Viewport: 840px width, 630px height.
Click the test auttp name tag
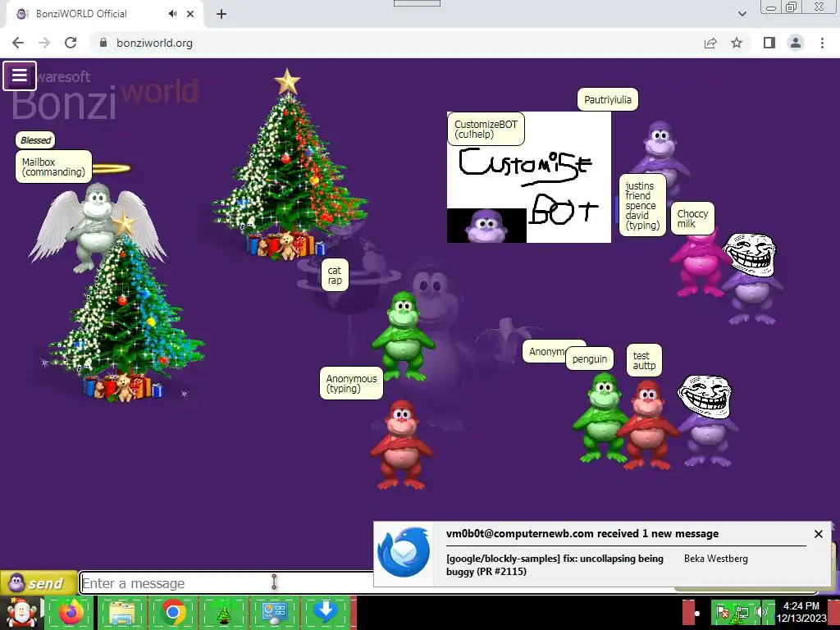click(x=644, y=361)
